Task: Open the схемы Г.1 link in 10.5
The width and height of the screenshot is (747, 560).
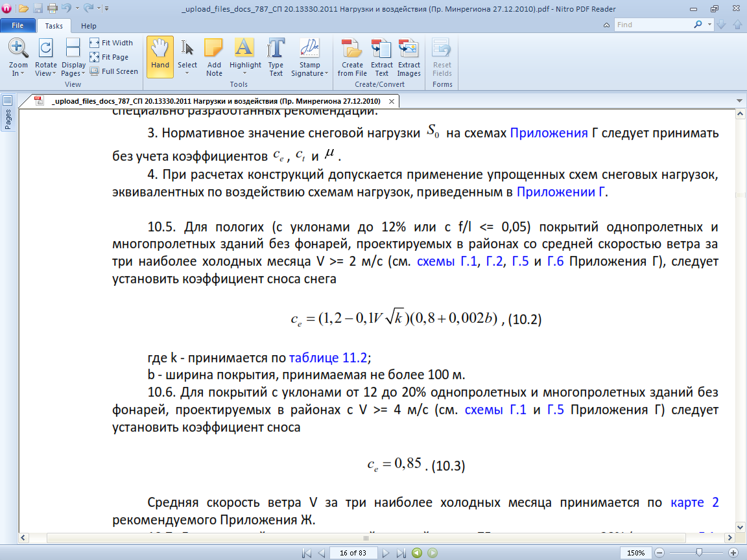Action: point(447,261)
